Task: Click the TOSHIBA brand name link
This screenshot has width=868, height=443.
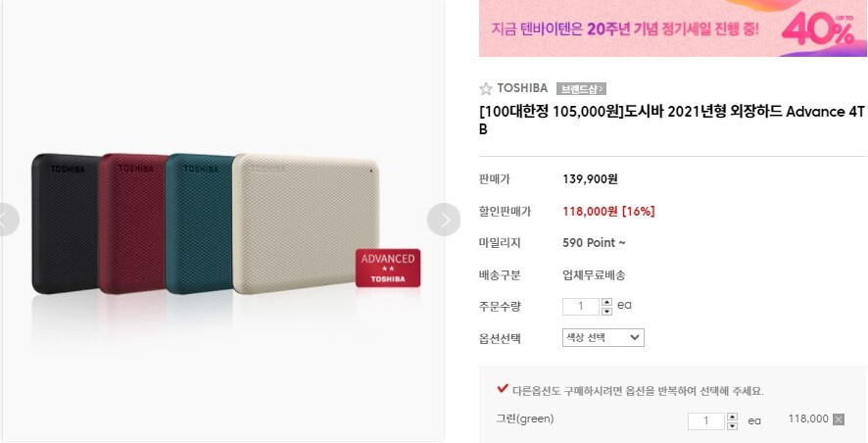Action: coord(522,88)
